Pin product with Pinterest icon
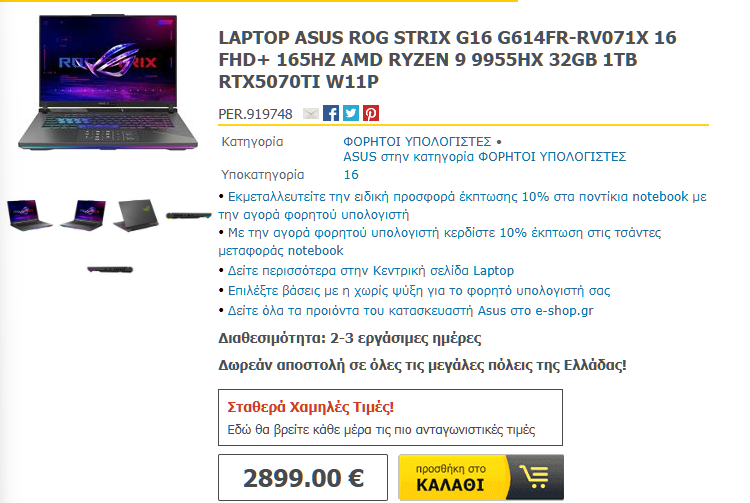The height and width of the screenshot is (503, 750). [x=371, y=113]
